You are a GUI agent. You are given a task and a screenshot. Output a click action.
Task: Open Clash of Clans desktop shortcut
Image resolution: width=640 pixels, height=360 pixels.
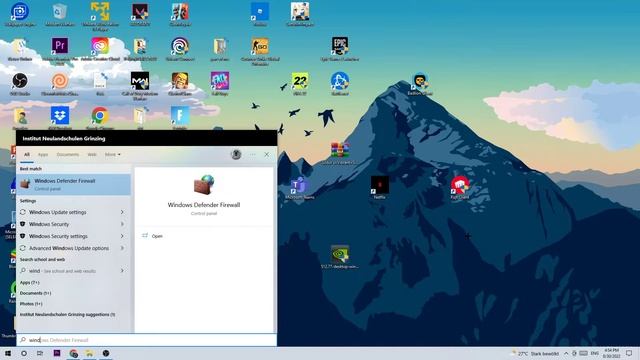(x=180, y=84)
